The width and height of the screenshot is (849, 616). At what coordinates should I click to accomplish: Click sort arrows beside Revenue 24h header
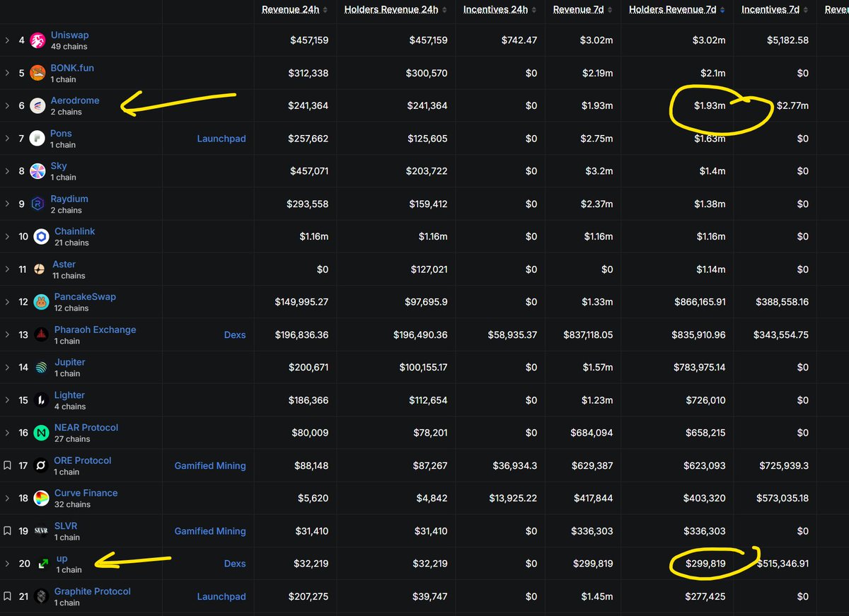[x=324, y=10]
